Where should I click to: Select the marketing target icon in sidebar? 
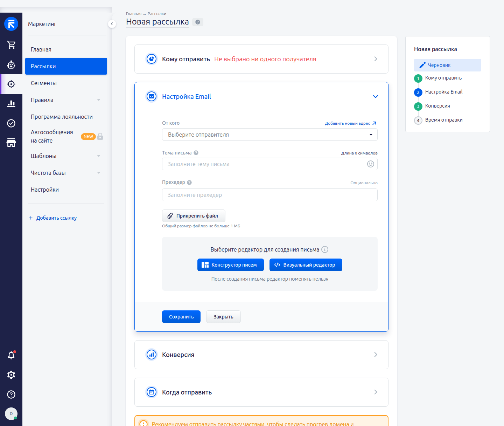click(11, 84)
